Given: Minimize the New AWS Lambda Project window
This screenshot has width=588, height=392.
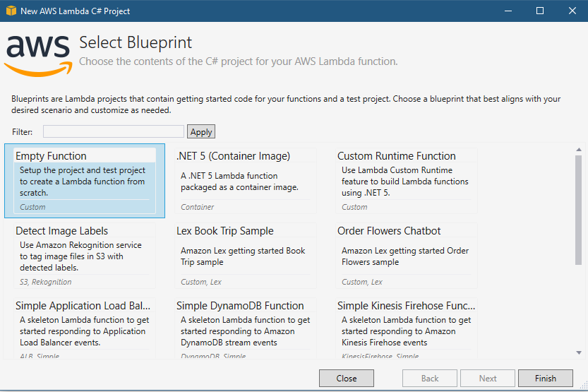Looking at the screenshot, I should pyautogui.click(x=508, y=11).
